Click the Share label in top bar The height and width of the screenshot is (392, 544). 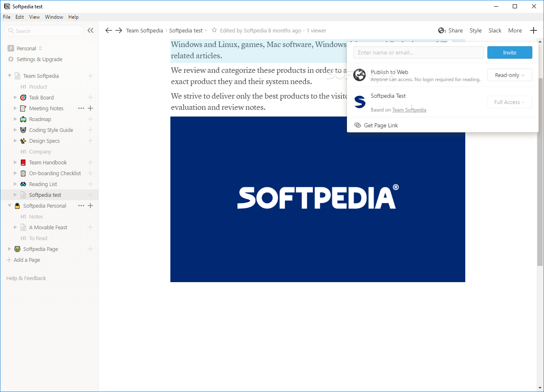coord(456,30)
